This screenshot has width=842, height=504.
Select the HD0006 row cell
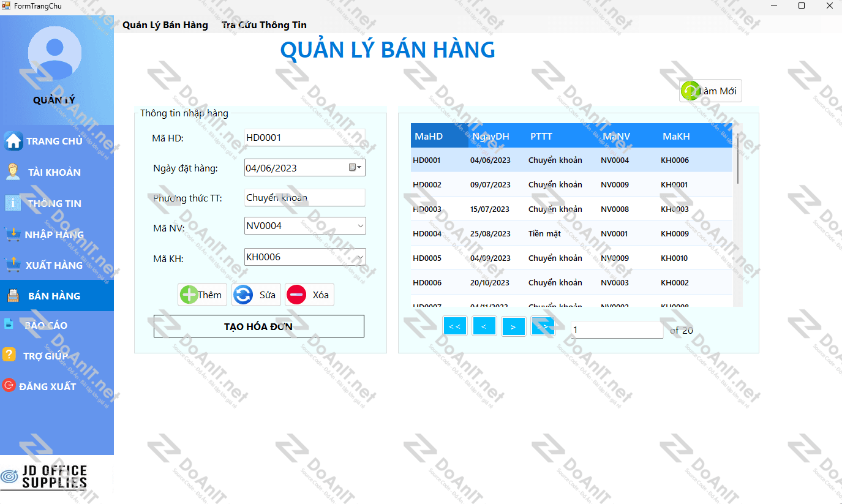(x=439, y=282)
